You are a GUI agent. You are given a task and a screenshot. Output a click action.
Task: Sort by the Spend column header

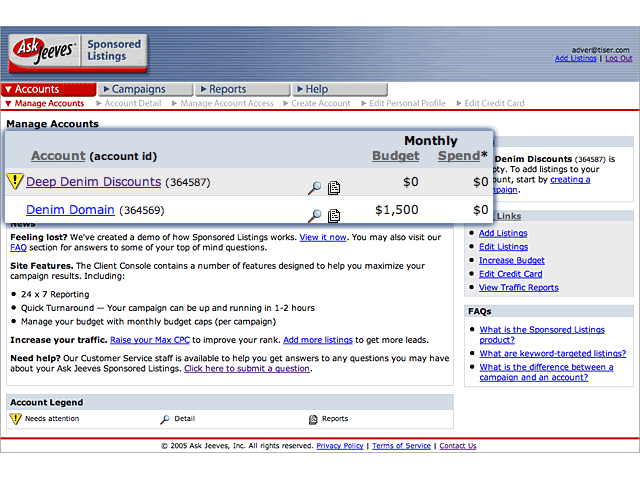point(459,156)
